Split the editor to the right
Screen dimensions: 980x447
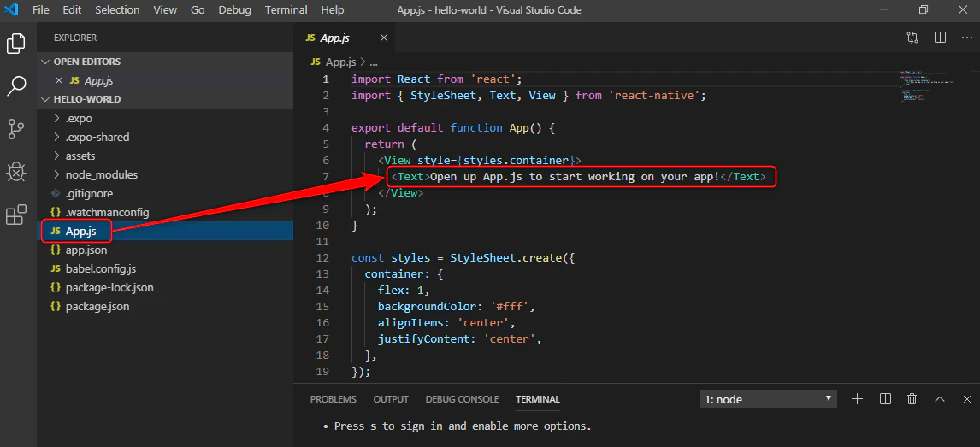(940, 38)
